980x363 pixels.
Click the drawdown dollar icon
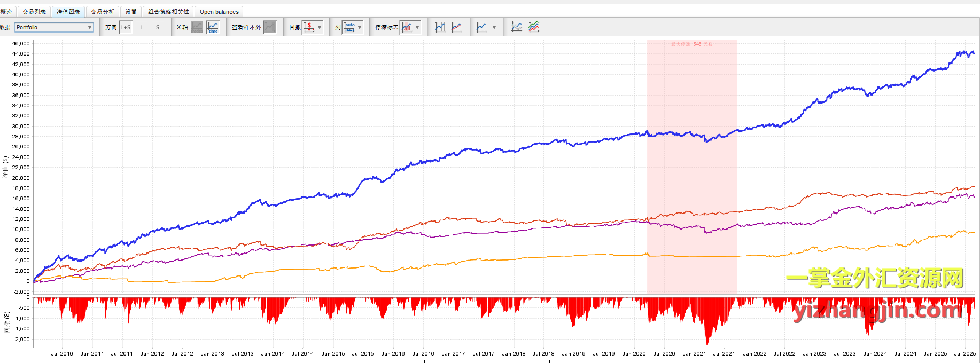tap(309, 27)
